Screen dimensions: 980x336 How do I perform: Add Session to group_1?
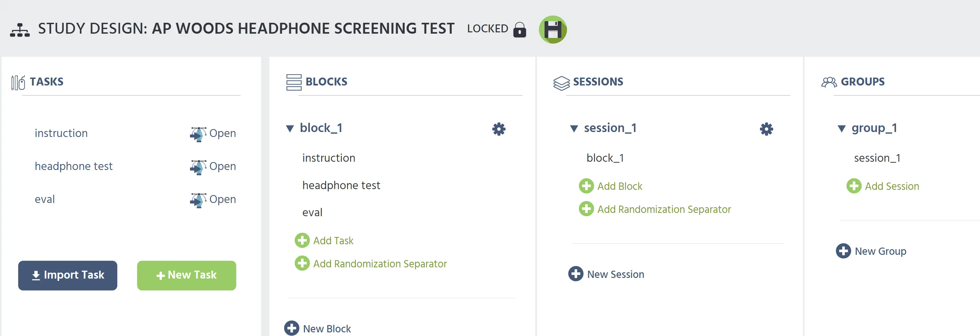(883, 186)
